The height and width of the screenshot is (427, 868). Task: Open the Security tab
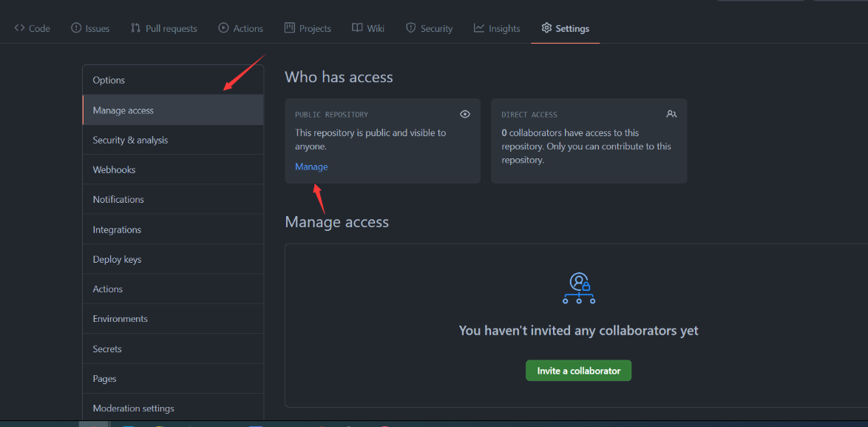pyautogui.click(x=429, y=28)
